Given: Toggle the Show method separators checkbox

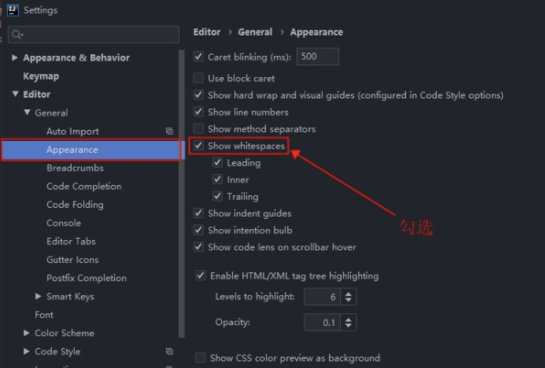Looking at the screenshot, I should (198, 129).
